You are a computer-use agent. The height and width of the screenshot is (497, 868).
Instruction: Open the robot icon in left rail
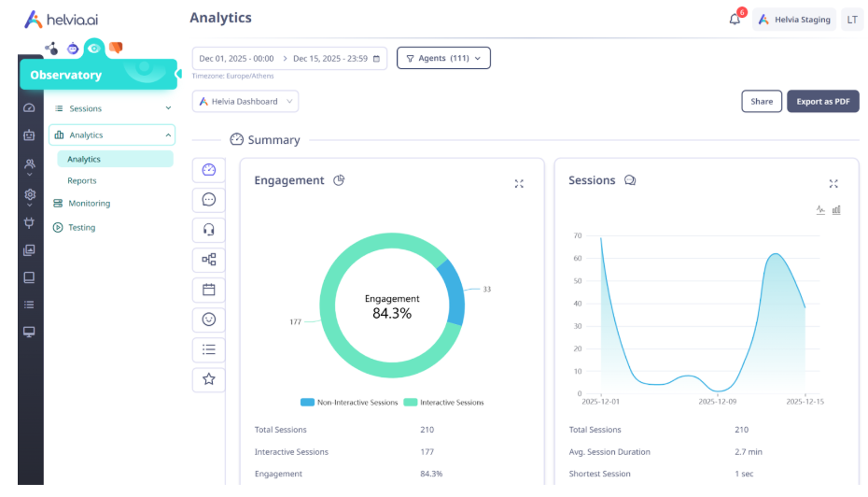(x=30, y=135)
